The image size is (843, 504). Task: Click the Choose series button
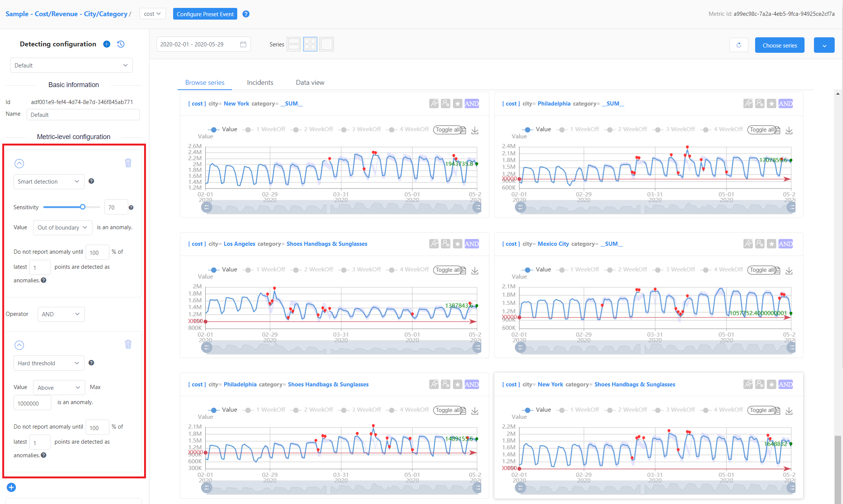click(779, 45)
